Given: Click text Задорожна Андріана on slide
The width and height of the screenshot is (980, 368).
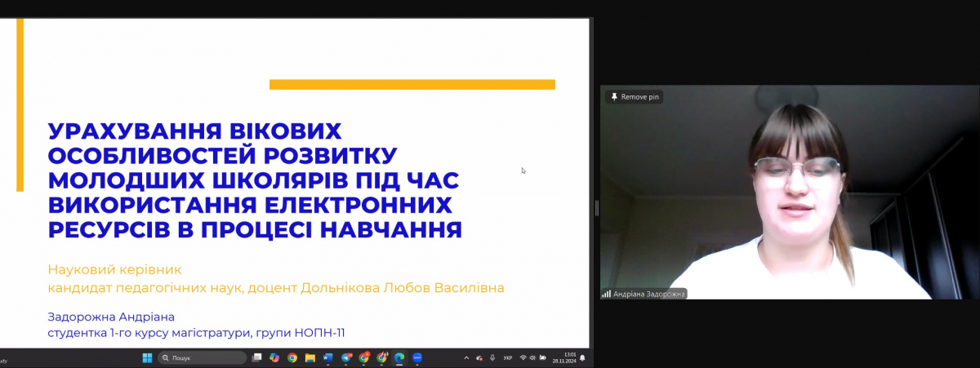Looking at the screenshot, I should [x=111, y=316].
